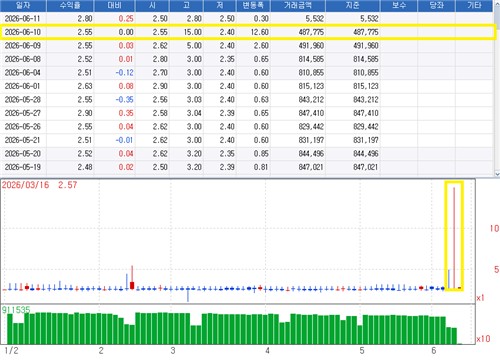The height and width of the screenshot is (361, 500).
Task: Select the 2026-05-26 date cell
Action: [x=23, y=126]
